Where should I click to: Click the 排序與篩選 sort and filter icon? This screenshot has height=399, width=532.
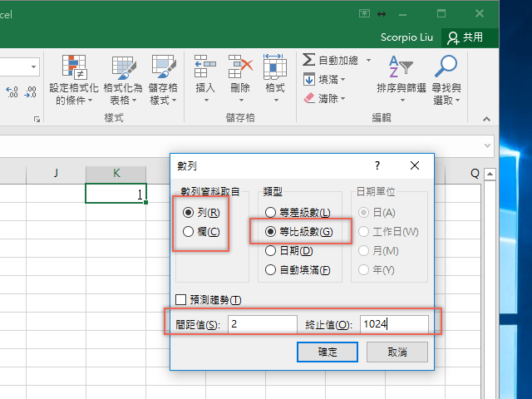(401, 66)
